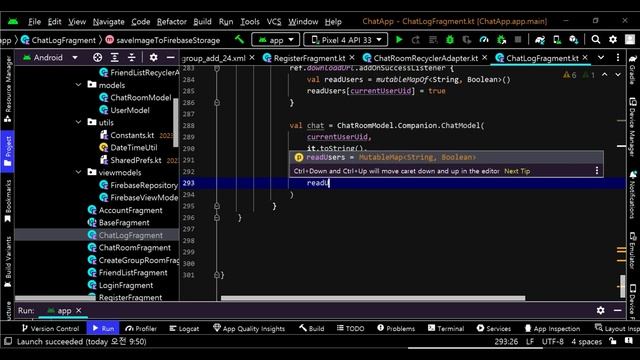Screen dimensions: 640x360
Task: Open App Quality Insights tool window
Action: (x=249, y=328)
